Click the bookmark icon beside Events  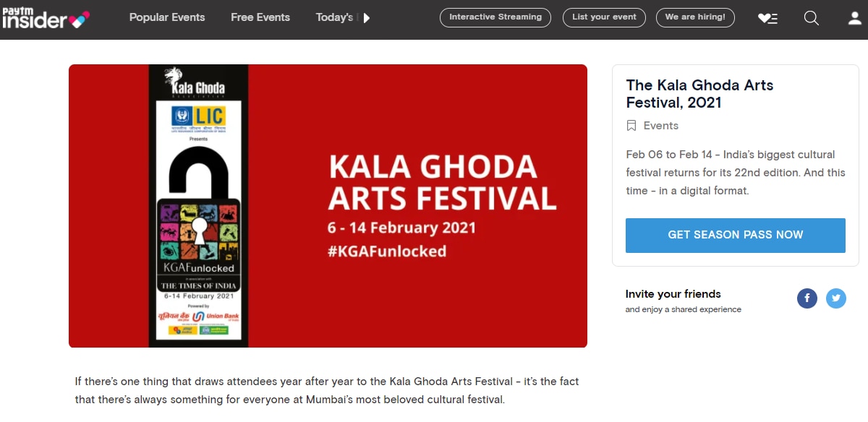(x=631, y=126)
